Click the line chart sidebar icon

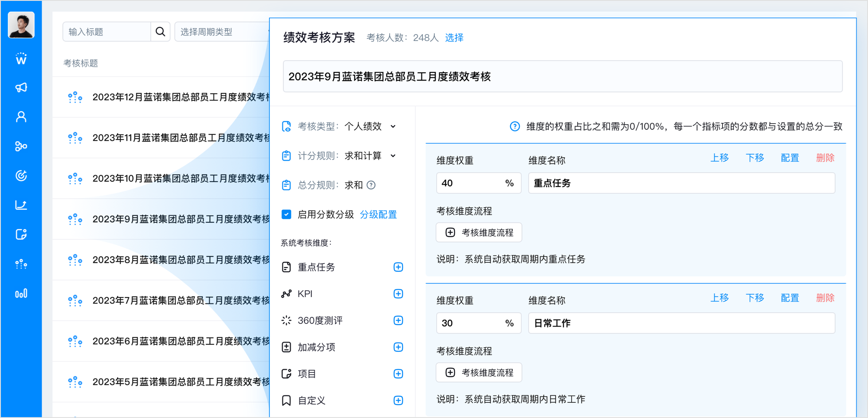tap(21, 205)
